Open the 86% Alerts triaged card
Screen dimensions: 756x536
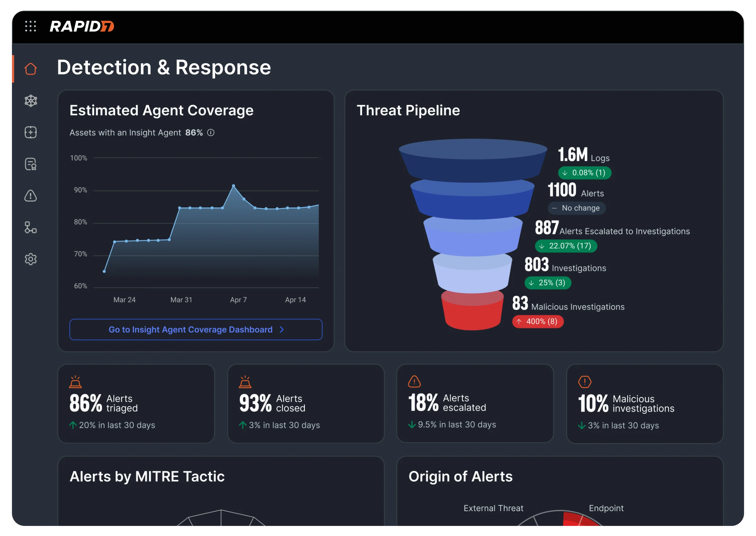136,403
